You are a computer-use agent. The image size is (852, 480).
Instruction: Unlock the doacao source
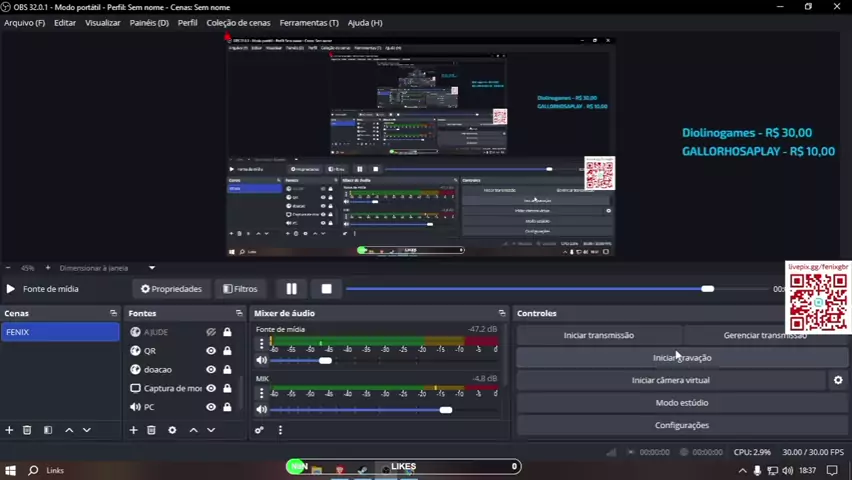coord(227,370)
